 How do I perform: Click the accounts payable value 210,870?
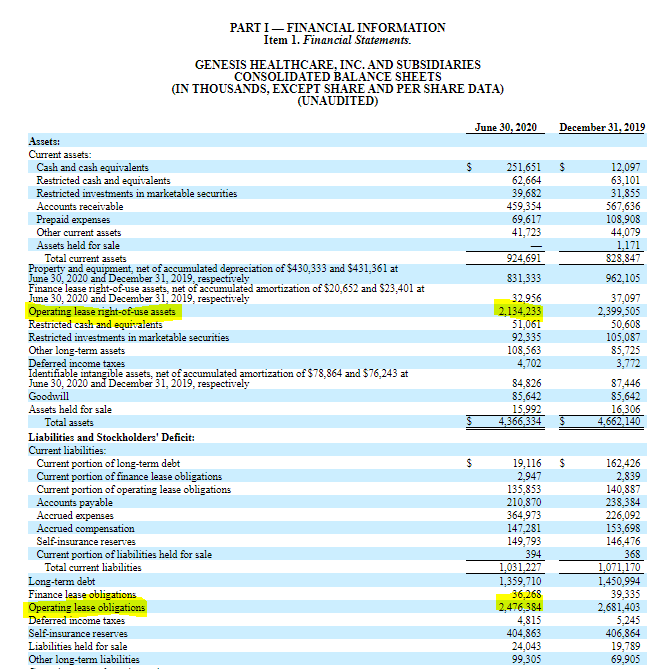tap(524, 502)
